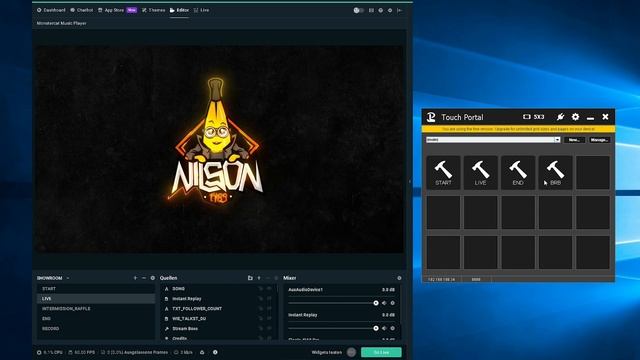Select the END scene
Viewport: 640px width, 360px height.
[96, 318]
